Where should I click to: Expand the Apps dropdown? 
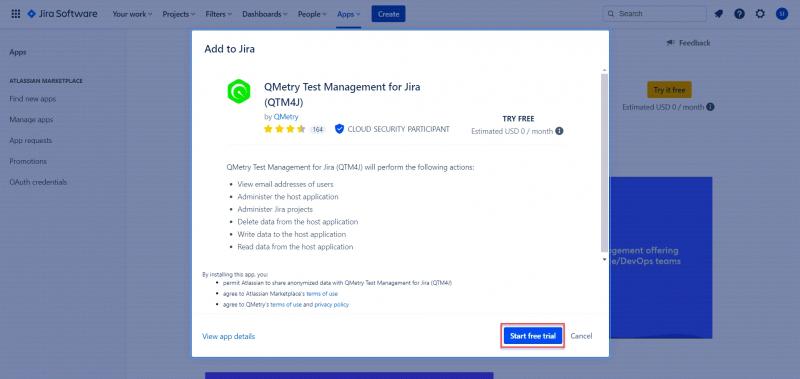pyautogui.click(x=348, y=14)
